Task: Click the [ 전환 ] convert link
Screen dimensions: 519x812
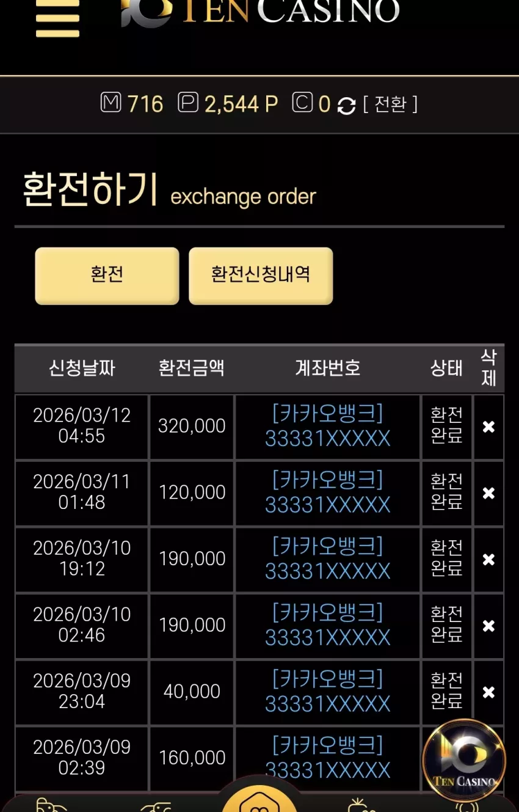Action: point(390,104)
